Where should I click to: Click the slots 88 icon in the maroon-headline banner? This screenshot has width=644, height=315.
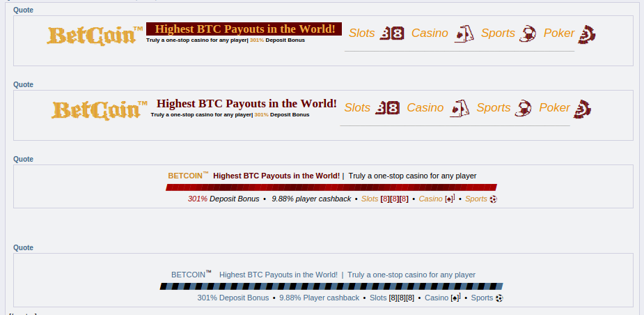tap(392, 33)
